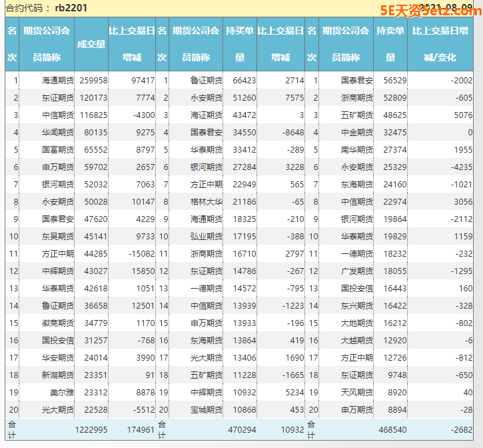This screenshot has height=448, width=483.
Task: Select 国泰君安 ranked first in short positions
Action: pyautogui.click(x=356, y=80)
